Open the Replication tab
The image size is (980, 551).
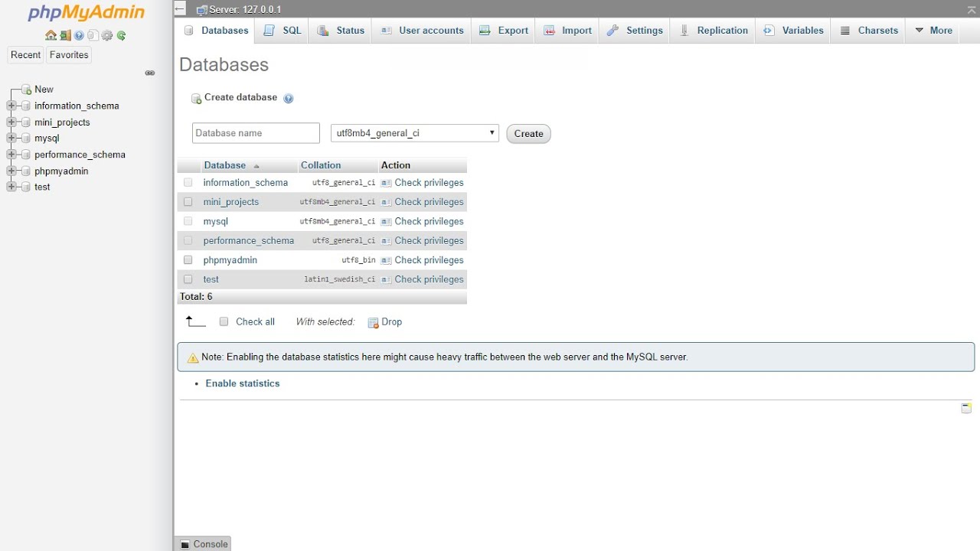pyautogui.click(x=713, y=31)
